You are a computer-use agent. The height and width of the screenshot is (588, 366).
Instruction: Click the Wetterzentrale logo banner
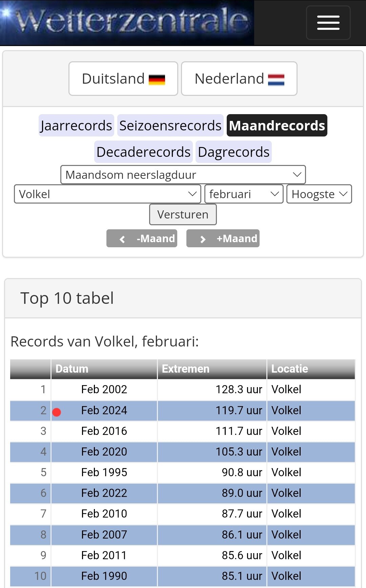click(x=127, y=22)
